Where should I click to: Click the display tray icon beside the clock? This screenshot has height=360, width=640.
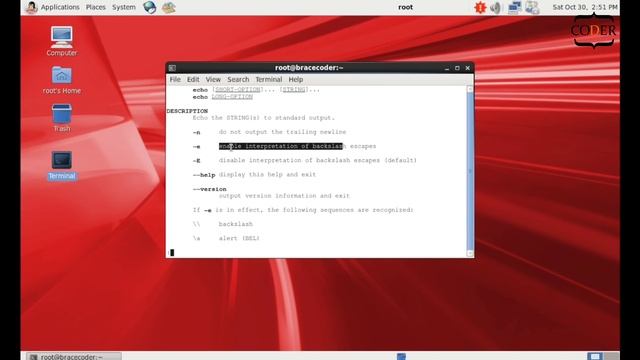pos(532,7)
